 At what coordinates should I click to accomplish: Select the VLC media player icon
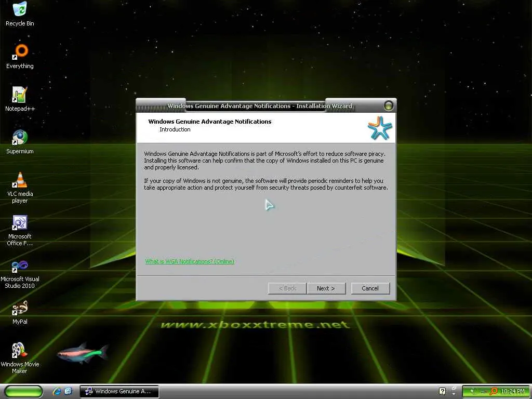pyautogui.click(x=20, y=187)
